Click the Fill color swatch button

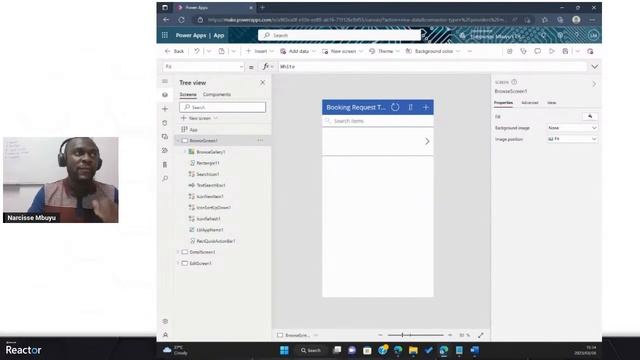pyautogui.click(x=590, y=116)
